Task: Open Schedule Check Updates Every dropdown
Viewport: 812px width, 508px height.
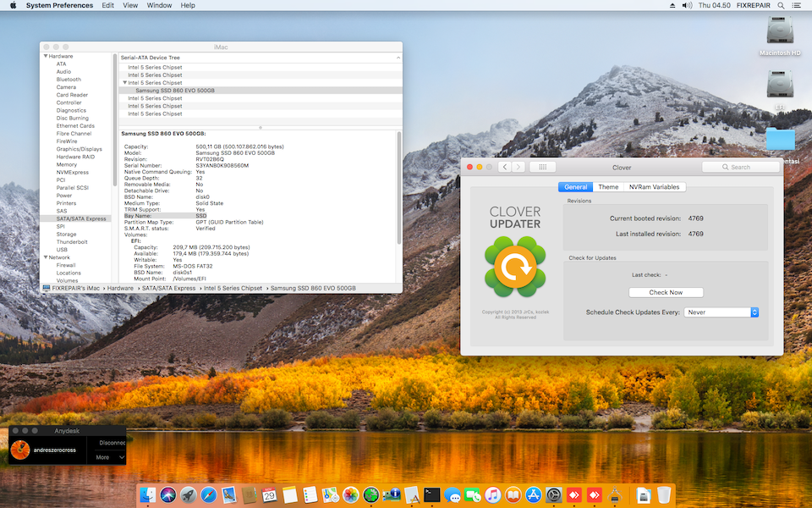Action: (721, 312)
